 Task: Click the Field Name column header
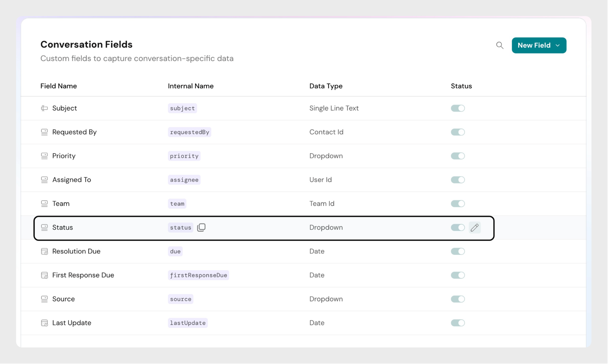59,86
